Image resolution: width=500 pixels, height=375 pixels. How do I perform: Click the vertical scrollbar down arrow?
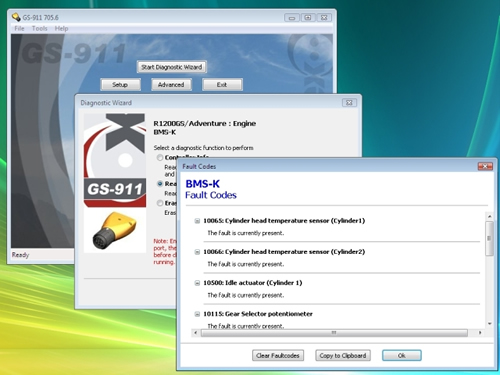click(489, 323)
